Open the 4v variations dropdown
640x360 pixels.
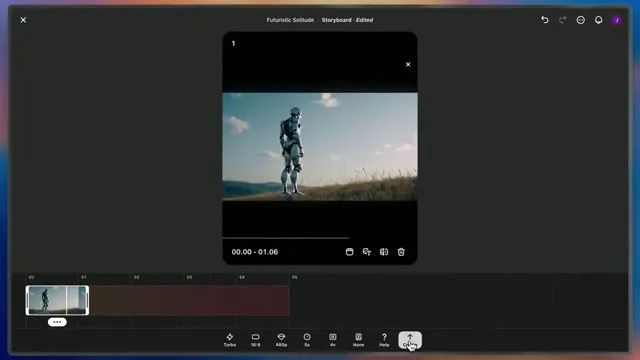(x=333, y=340)
